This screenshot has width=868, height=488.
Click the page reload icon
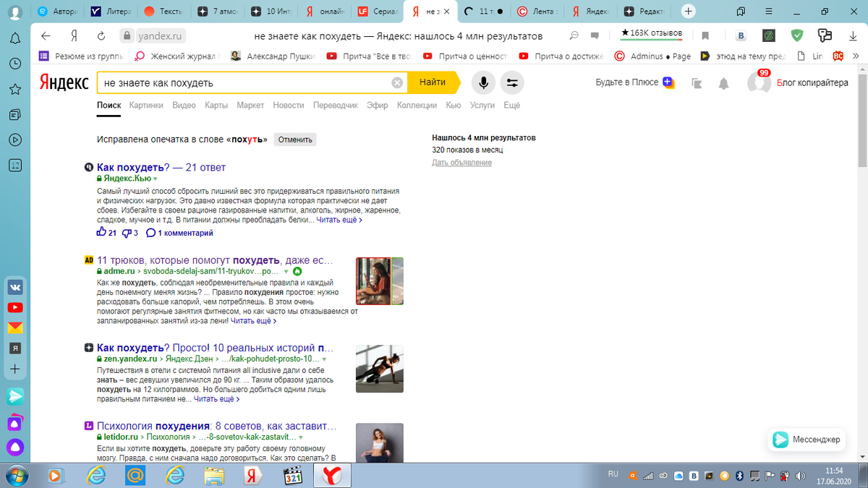(x=102, y=35)
